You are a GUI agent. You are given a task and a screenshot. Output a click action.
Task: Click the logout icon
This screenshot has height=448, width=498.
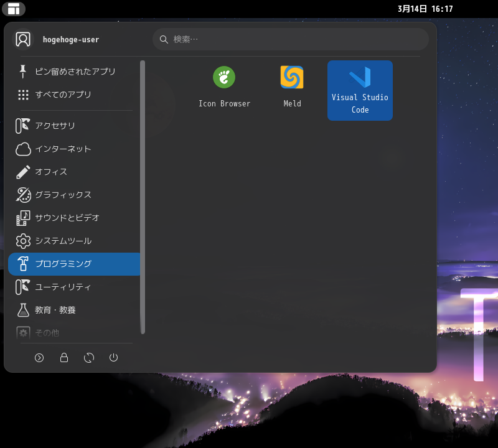pyautogui.click(x=39, y=358)
